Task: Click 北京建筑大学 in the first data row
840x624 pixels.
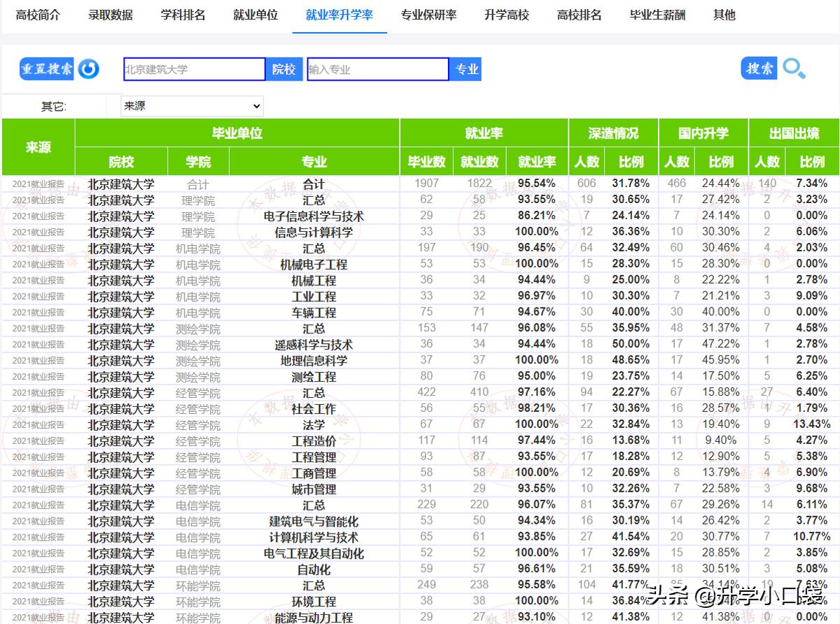Action: tap(120, 183)
